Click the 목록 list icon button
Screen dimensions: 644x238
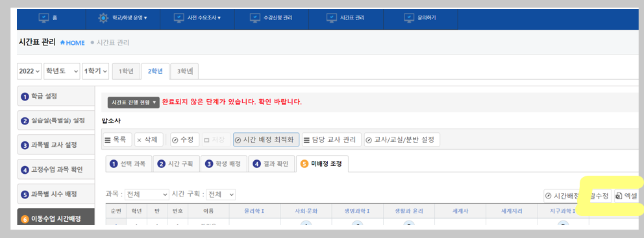118,139
